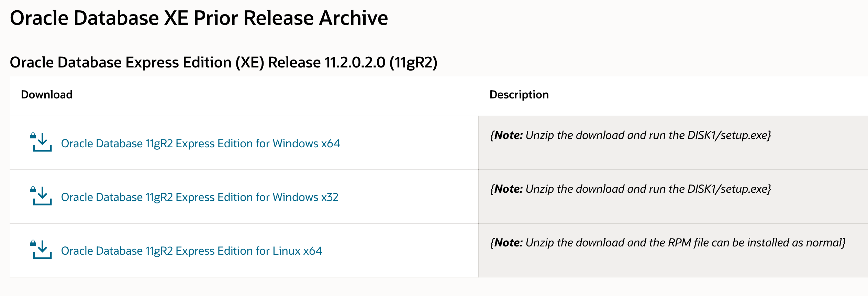Click the Oracle Database XE Prior Release Archive title
The image size is (868, 296).
coord(199,18)
